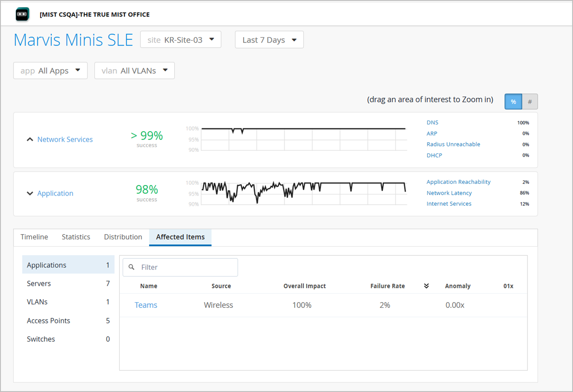Viewport: 573px width, 392px height.
Task: Sort by the Failure Rate column header
Action: point(387,286)
